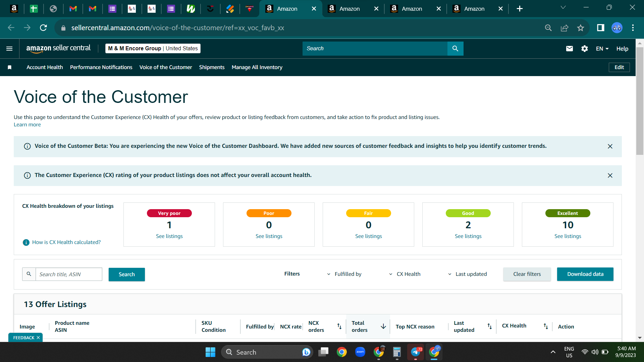The height and width of the screenshot is (362, 644).
Task: Go to Shipments
Action: (212, 67)
